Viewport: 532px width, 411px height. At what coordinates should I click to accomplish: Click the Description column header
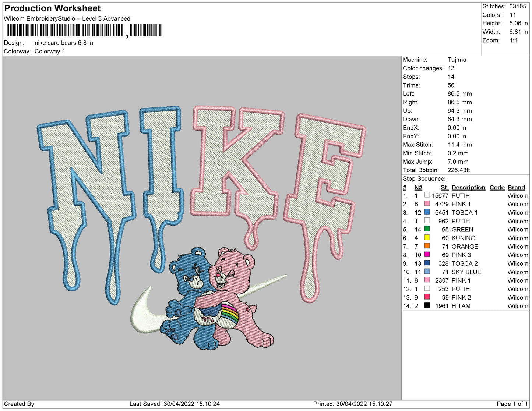click(x=468, y=188)
